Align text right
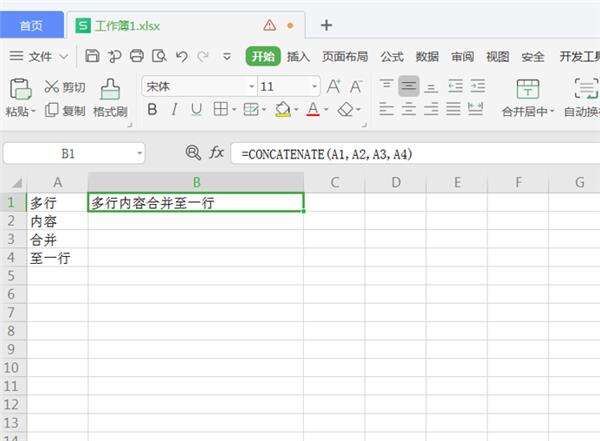This screenshot has height=441, width=600. [431, 110]
